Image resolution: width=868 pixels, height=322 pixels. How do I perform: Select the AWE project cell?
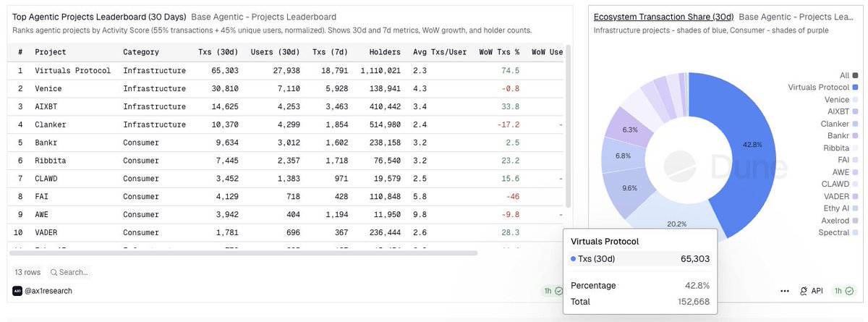pos(41,215)
